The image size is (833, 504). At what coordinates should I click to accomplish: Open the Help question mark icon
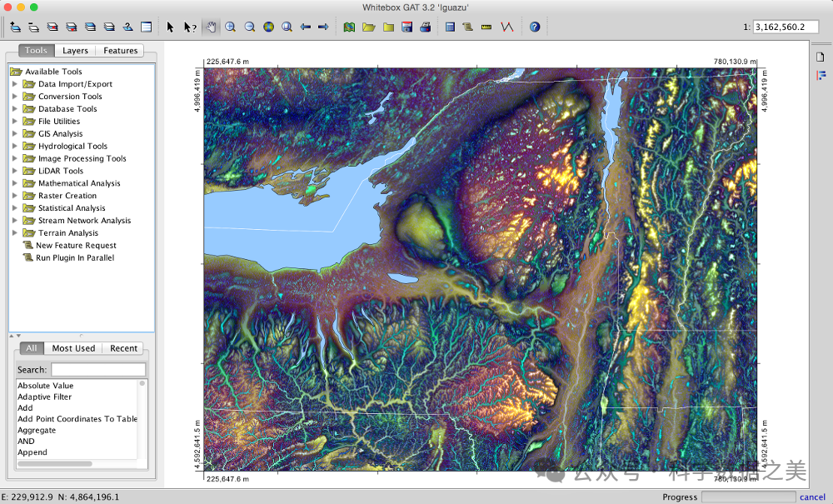coord(535,27)
